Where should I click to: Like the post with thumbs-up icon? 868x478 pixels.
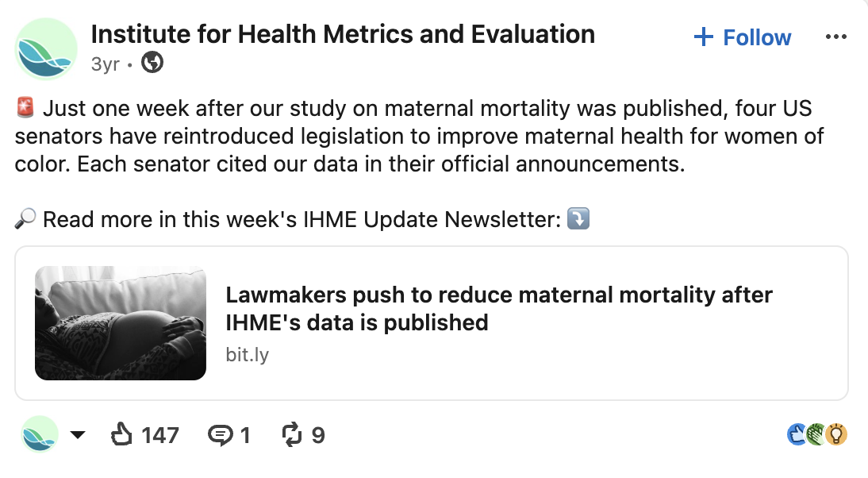point(121,434)
